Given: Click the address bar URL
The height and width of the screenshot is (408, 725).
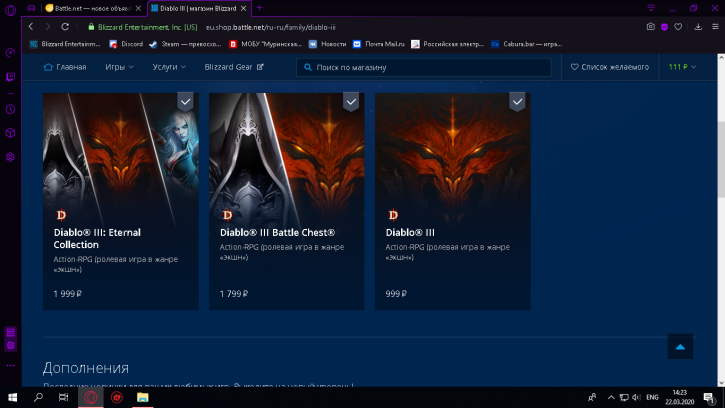Looking at the screenshot, I should point(270,27).
